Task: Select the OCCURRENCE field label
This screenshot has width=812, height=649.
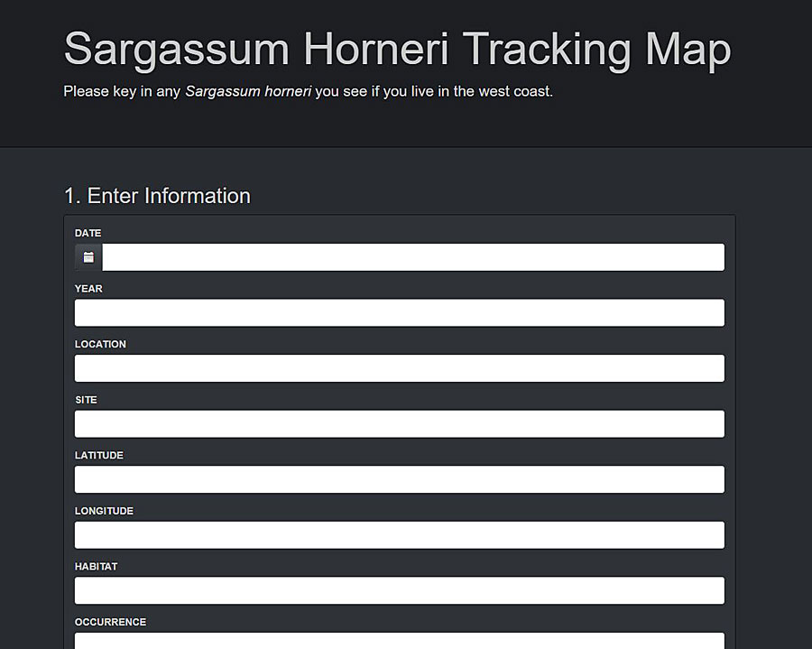Action: click(x=110, y=622)
